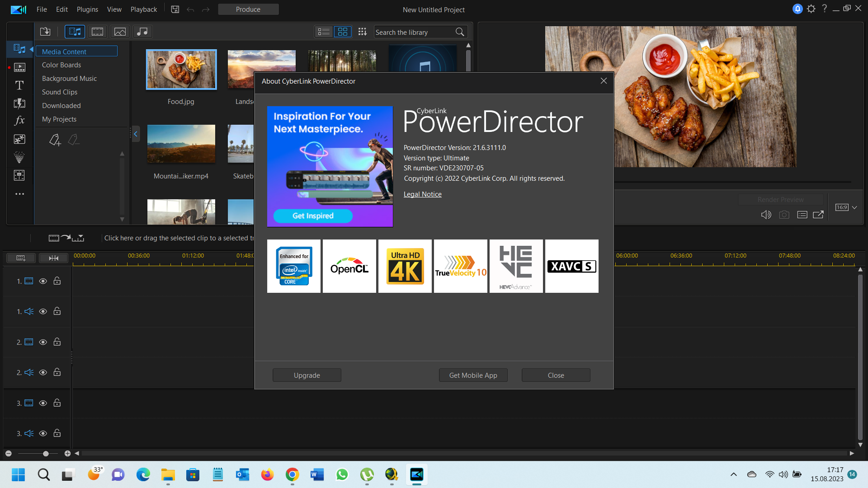Viewport: 868px width, 488px height.
Task: Toggle visibility of video track 2
Action: (43, 342)
